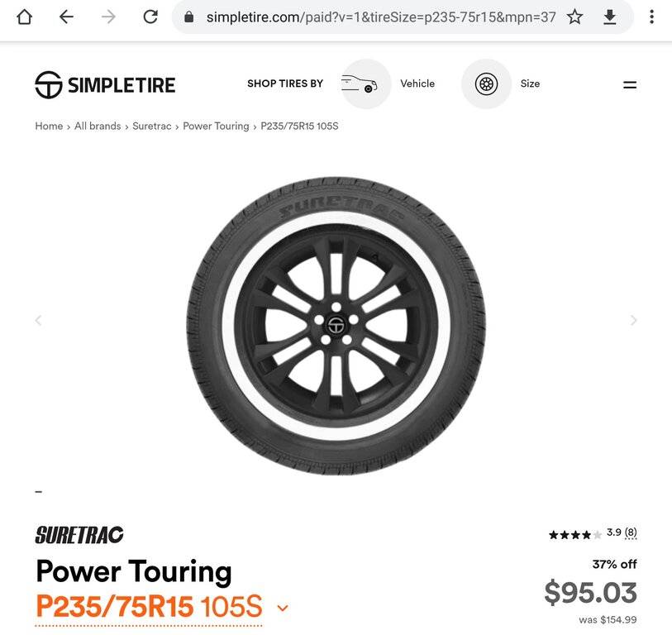
Task: Reload the page with the refresh icon
Action: (x=150, y=17)
